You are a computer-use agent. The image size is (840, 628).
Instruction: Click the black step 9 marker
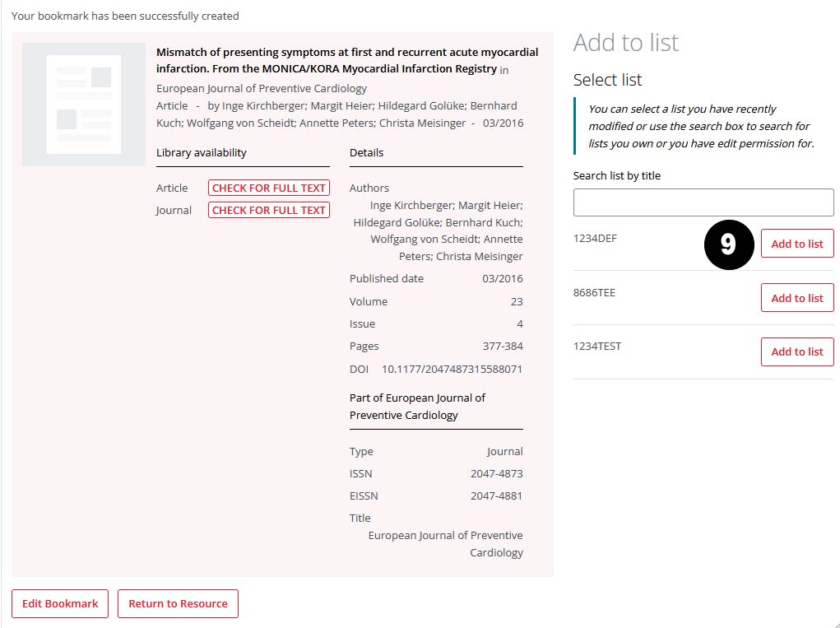point(728,244)
